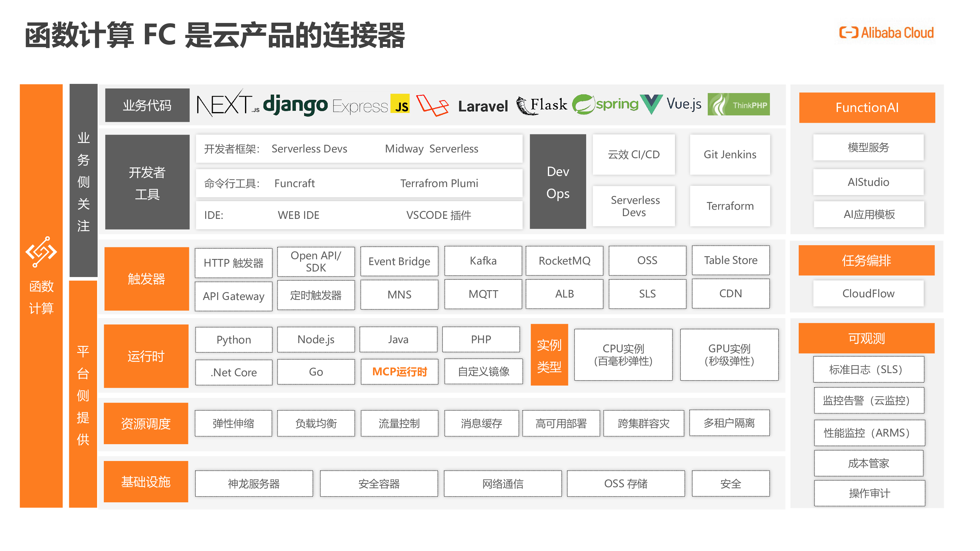This screenshot has width=980, height=551.
Task: Click the 触发器 orange label
Action: tap(146, 279)
